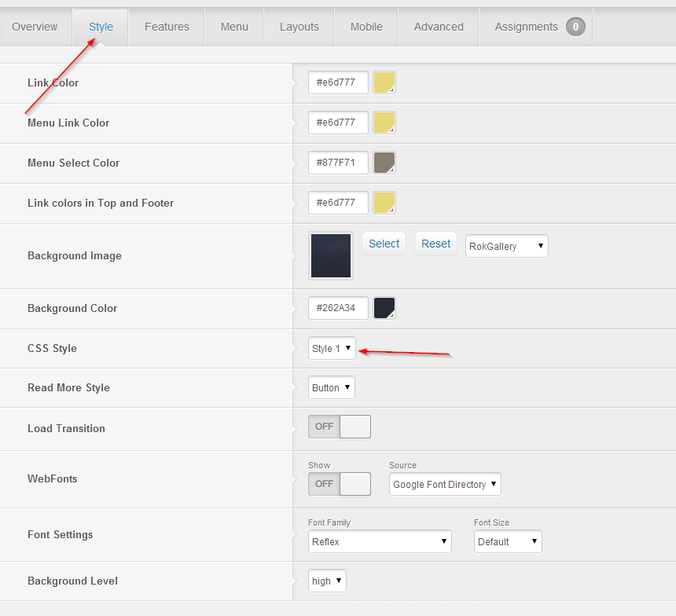Go to the Mobile tab
The height and width of the screenshot is (616, 676).
tap(366, 26)
